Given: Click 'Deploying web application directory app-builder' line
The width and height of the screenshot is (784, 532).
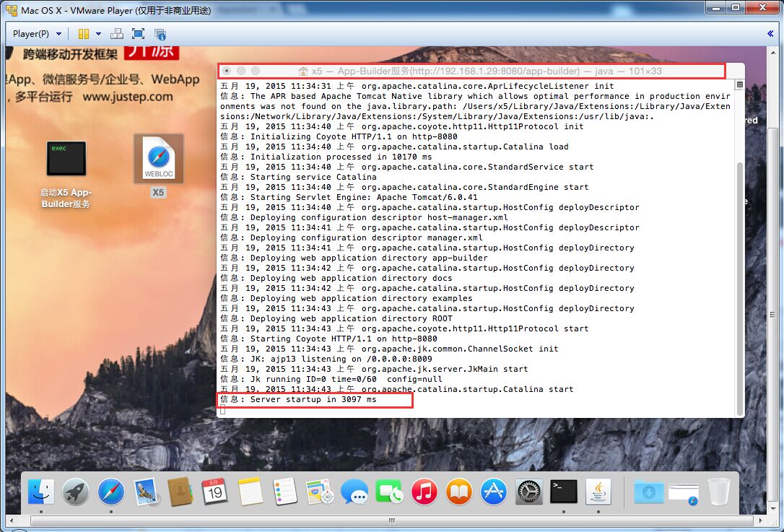Looking at the screenshot, I should click(x=354, y=258).
